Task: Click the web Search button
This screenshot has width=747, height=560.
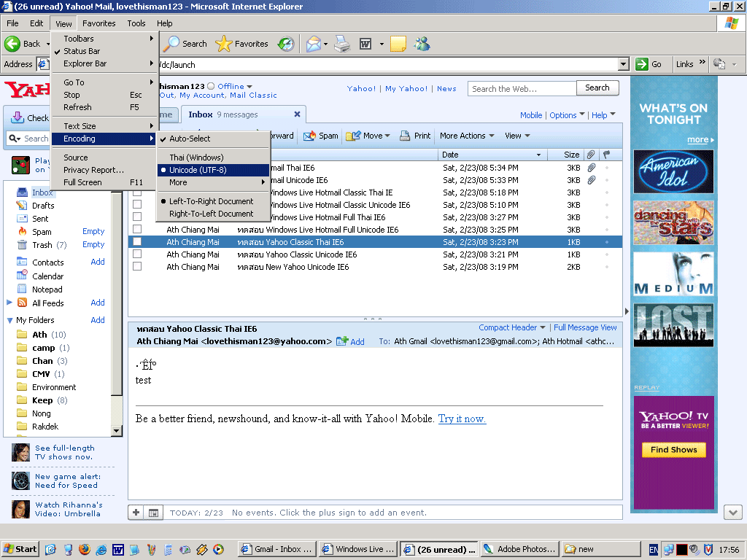Action: coord(597,87)
